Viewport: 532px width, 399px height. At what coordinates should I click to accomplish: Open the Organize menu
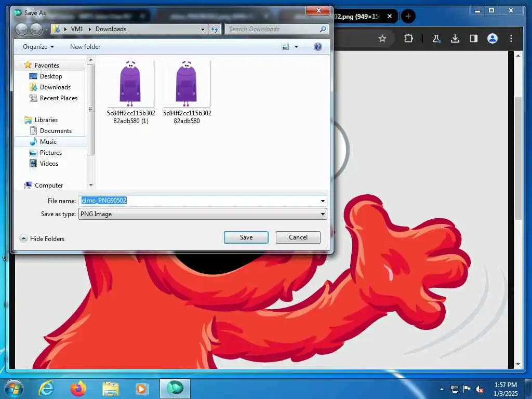pyautogui.click(x=38, y=47)
